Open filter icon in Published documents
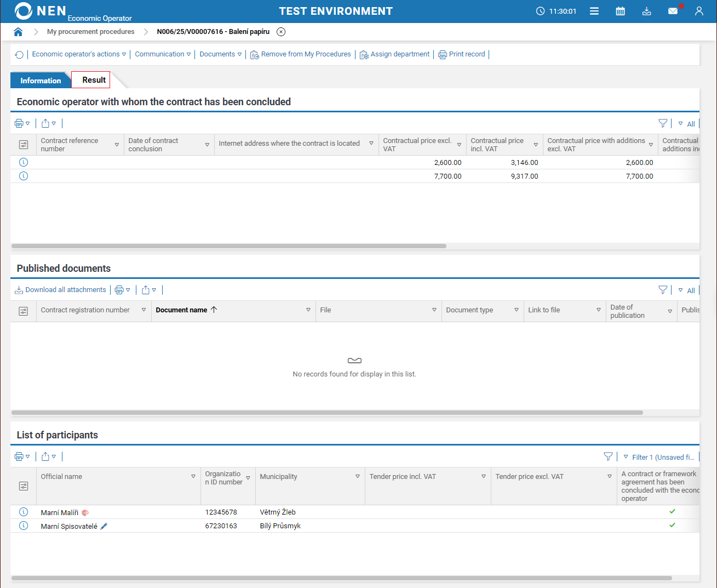Screen dimensions: 717x588 click(x=663, y=290)
